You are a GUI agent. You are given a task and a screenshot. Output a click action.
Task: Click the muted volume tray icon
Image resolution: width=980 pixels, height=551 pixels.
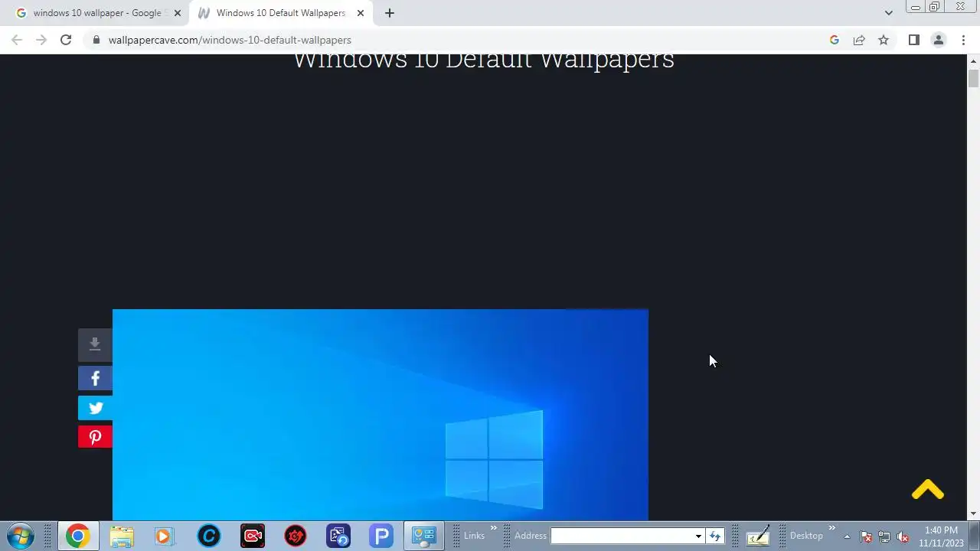[903, 536]
